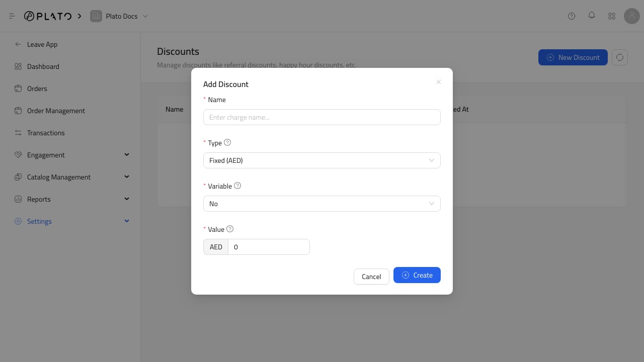The image size is (644, 362).
Task: Click the New Discount button
Action: [573, 57]
